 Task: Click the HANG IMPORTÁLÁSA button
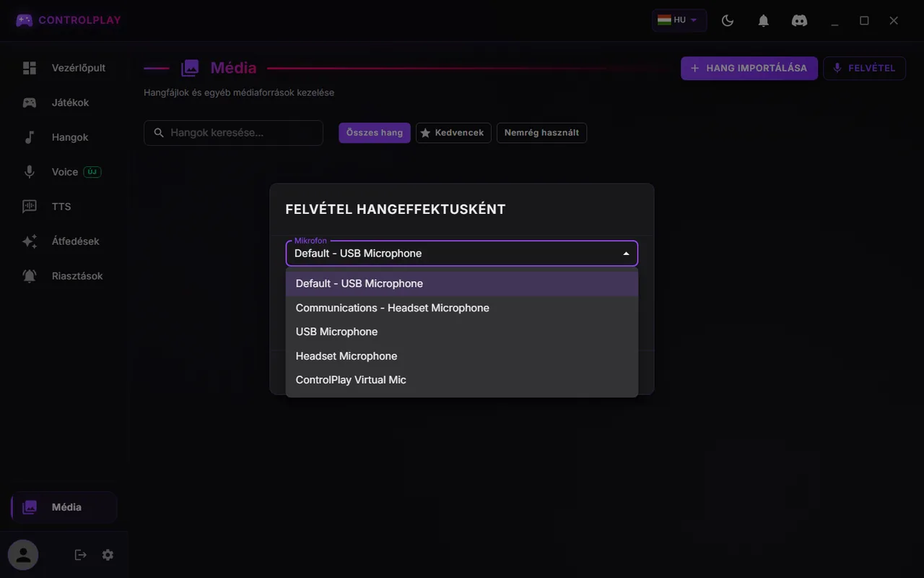tap(749, 68)
